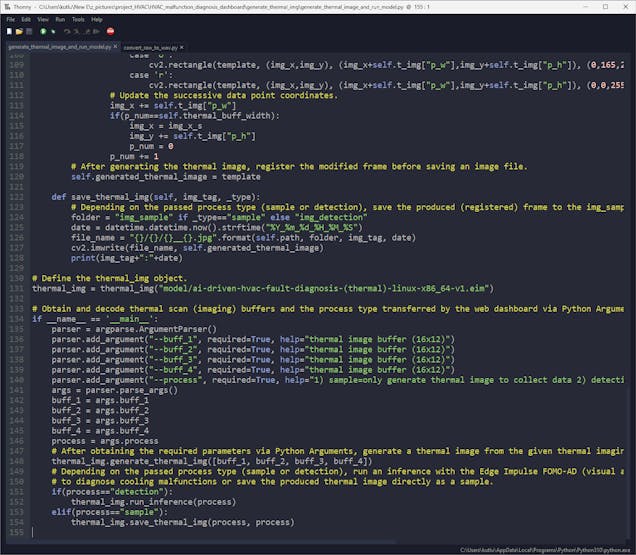This screenshot has width=636, height=555.
Task: Close the convert_csv_to_wav.py tab
Action: (x=180, y=46)
